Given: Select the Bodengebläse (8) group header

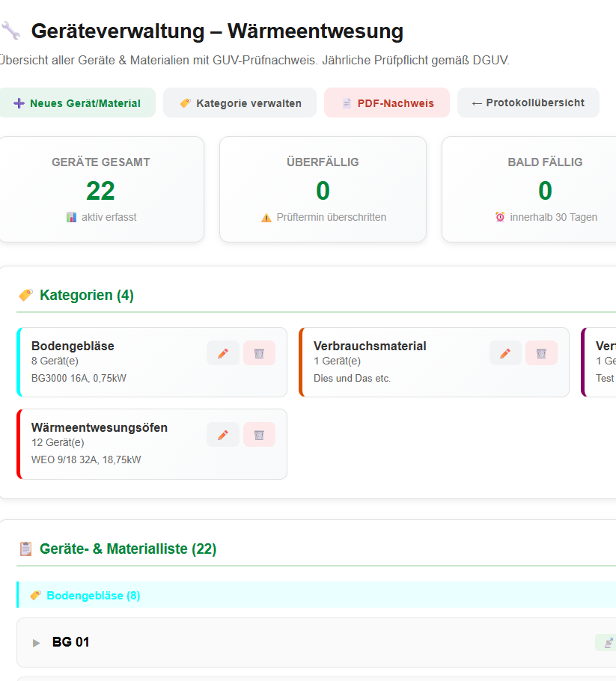Looking at the screenshot, I should coord(317,595).
